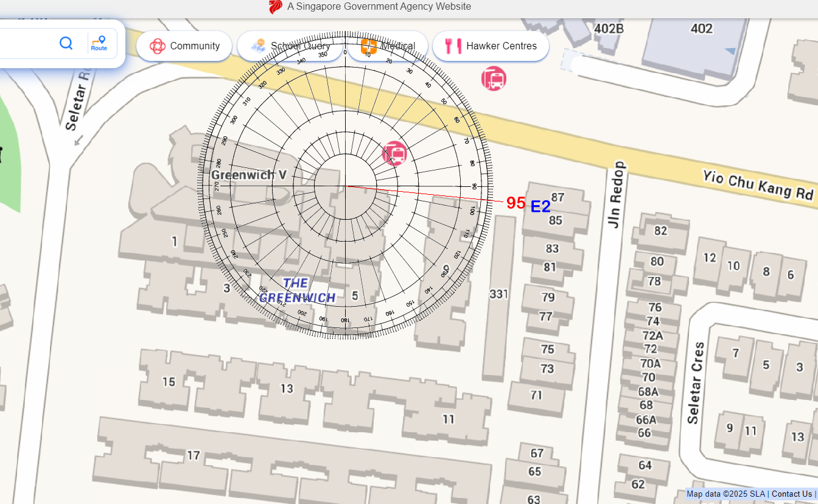
Task: Open the Route directions tool
Action: click(99, 43)
